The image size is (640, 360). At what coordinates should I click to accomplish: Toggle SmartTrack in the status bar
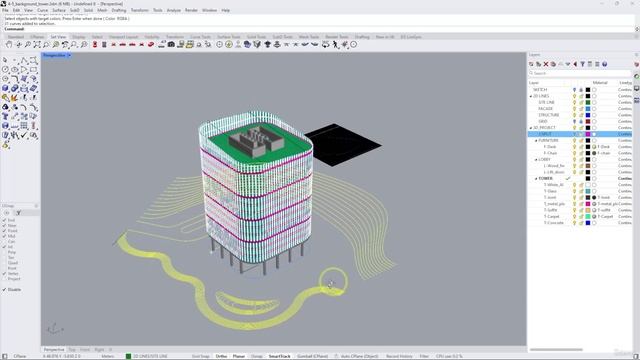(280, 356)
